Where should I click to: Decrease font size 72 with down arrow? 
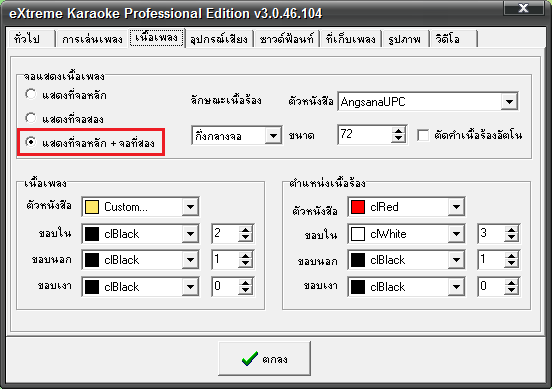tap(399, 139)
